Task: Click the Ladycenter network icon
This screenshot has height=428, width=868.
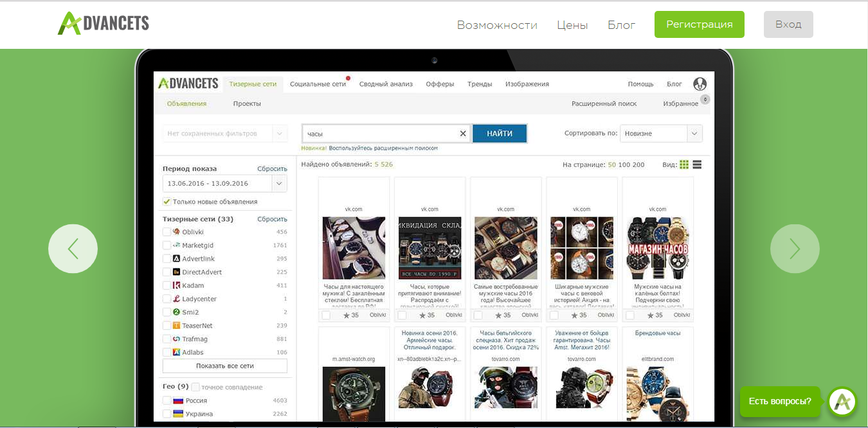Action: (176, 299)
